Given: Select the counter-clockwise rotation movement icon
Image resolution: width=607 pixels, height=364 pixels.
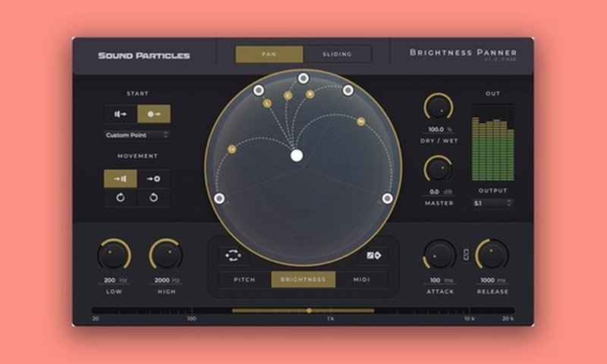Looking at the screenshot, I should tap(121, 197).
